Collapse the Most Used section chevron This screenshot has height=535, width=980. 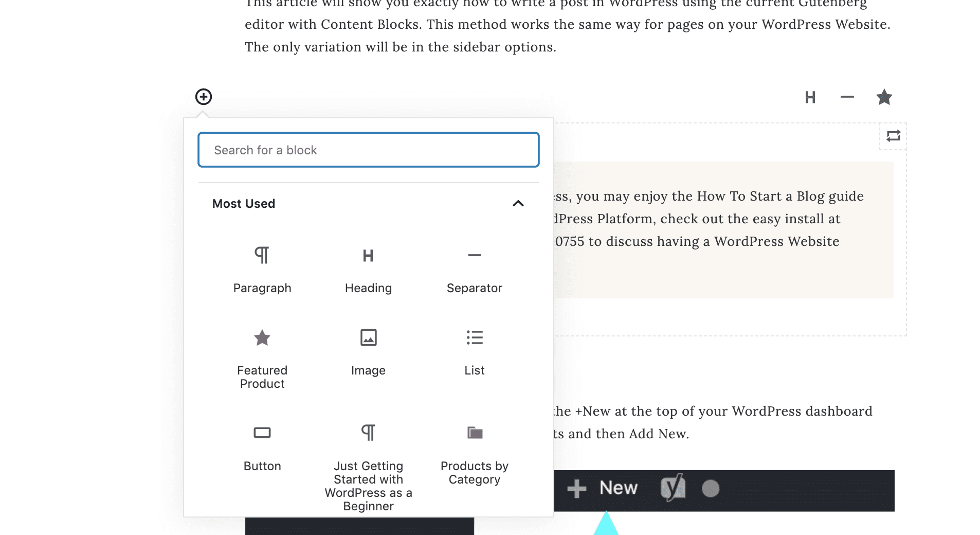518,204
